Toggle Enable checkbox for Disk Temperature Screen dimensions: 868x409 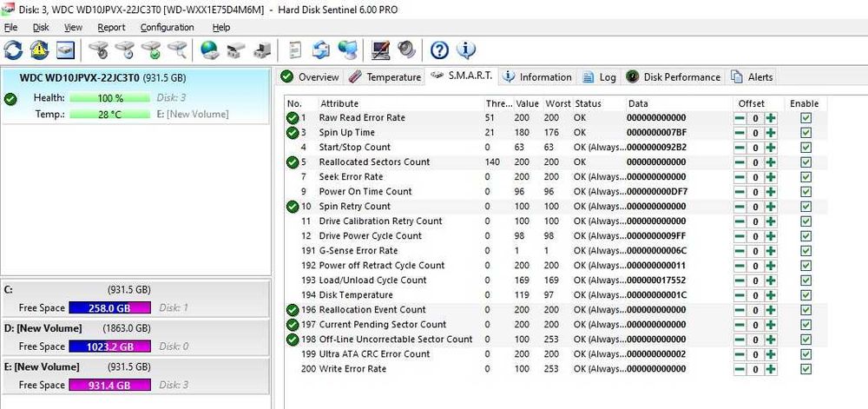[x=806, y=295]
